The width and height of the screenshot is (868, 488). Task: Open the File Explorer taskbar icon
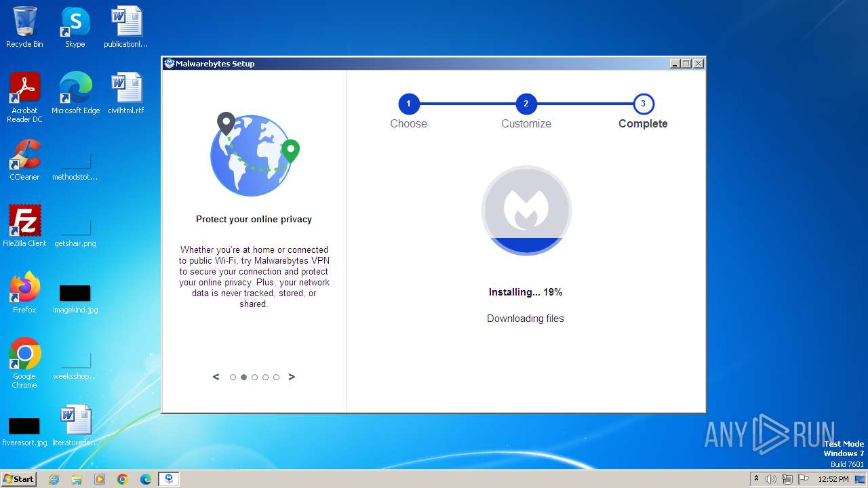coord(77,479)
